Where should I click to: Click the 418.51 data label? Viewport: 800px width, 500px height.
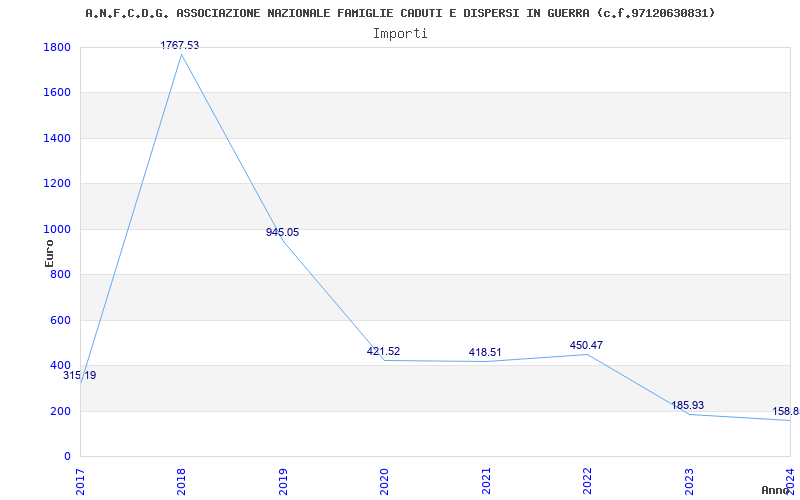point(485,353)
